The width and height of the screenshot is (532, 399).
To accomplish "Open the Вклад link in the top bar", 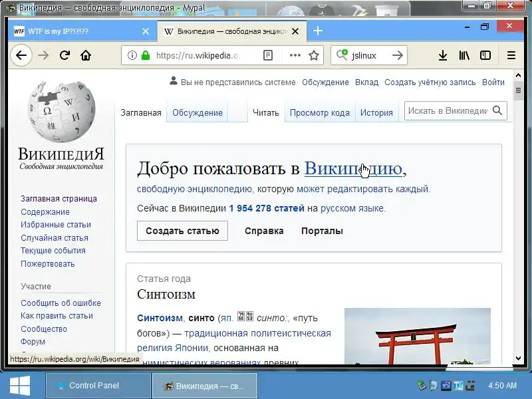I will click(366, 82).
